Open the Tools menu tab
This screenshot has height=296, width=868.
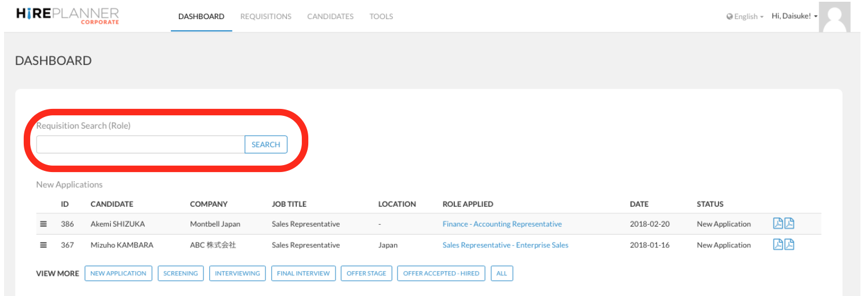pyautogui.click(x=381, y=16)
